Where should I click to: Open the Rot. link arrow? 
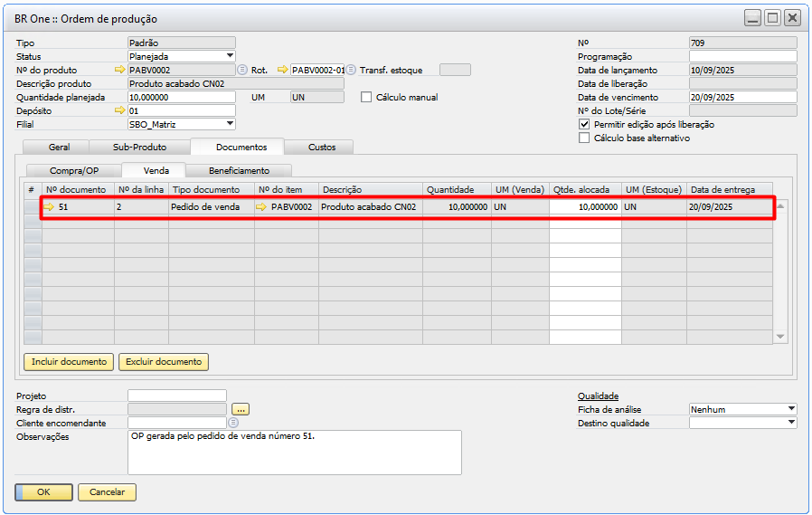coord(282,70)
